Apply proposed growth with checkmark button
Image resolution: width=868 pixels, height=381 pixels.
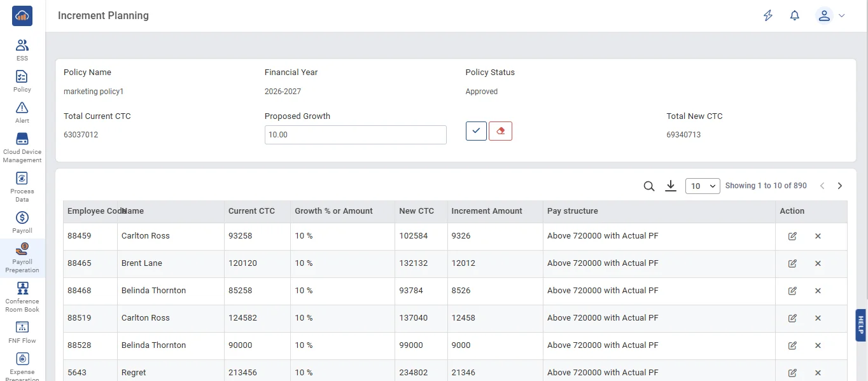pos(476,131)
